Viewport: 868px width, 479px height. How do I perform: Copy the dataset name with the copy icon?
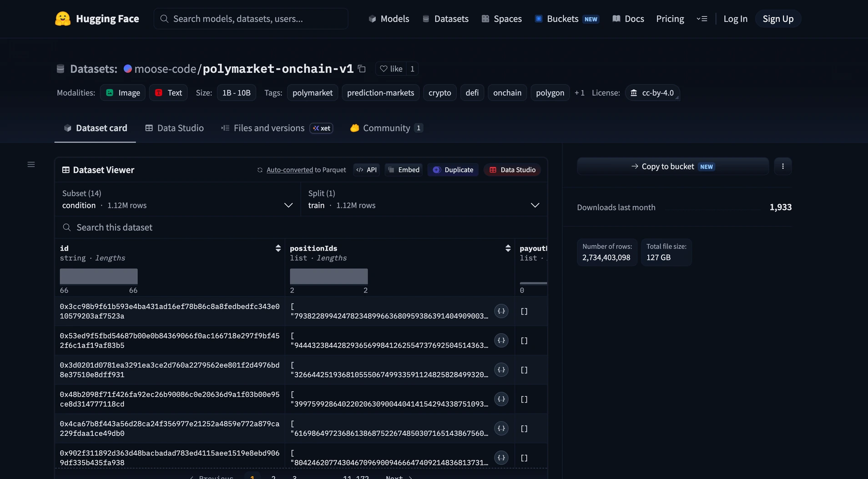pos(362,69)
